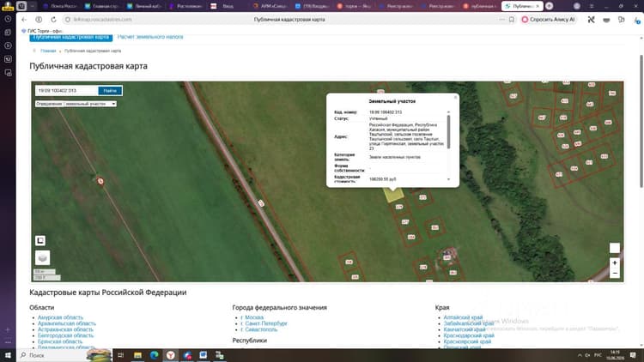
Task: Open the Амурская область link
Action: (60, 317)
